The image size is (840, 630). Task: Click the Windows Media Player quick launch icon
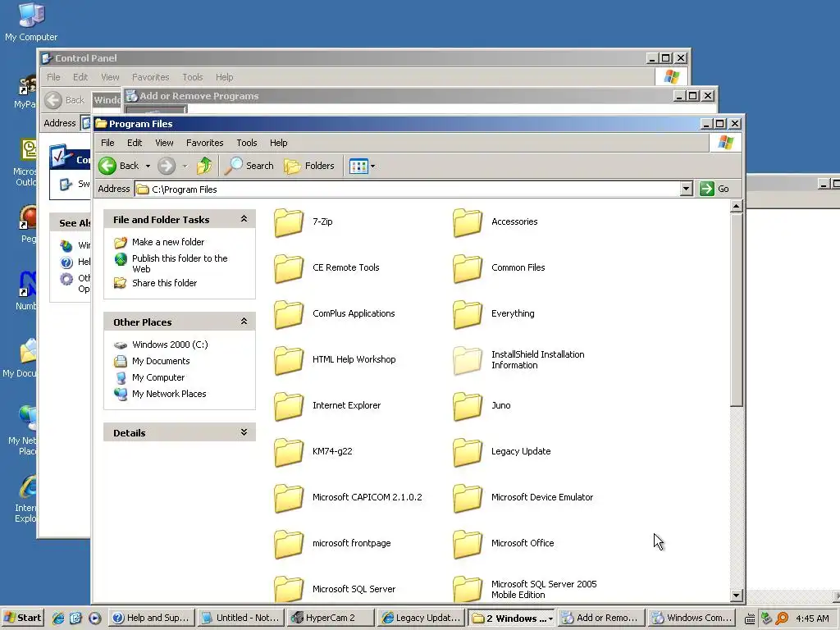(95, 618)
